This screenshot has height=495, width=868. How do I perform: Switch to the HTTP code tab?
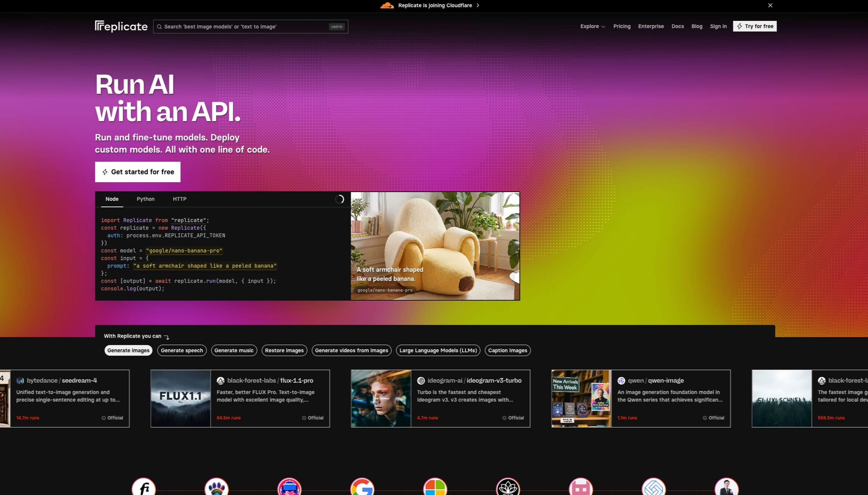point(180,199)
